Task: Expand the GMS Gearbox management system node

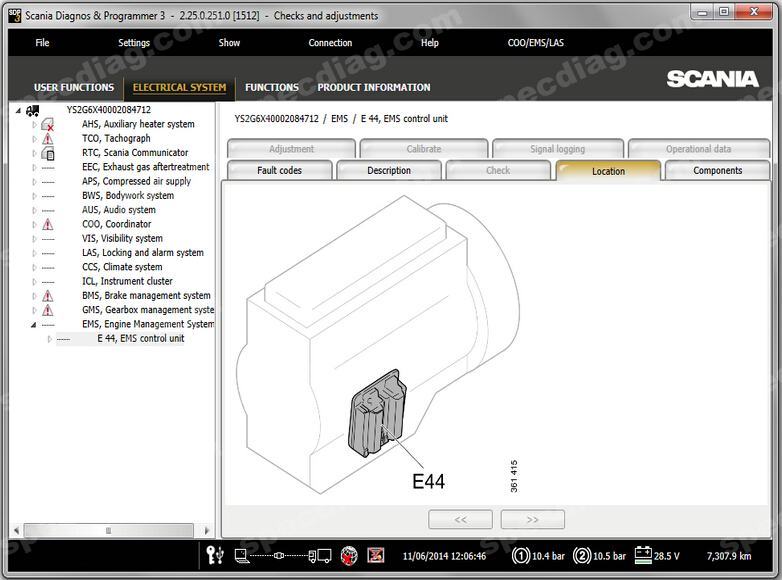Action: [34, 310]
